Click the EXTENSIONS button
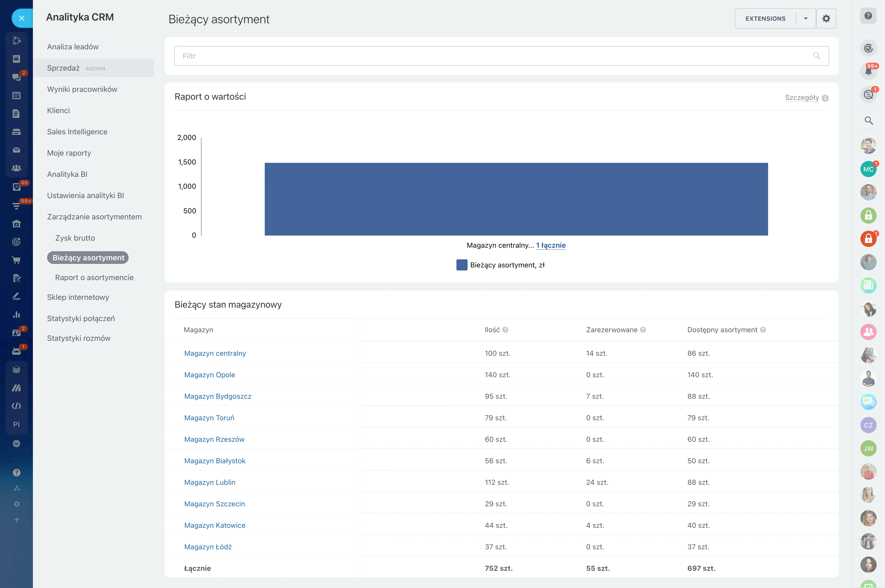885x588 pixels. pos(765,18)
